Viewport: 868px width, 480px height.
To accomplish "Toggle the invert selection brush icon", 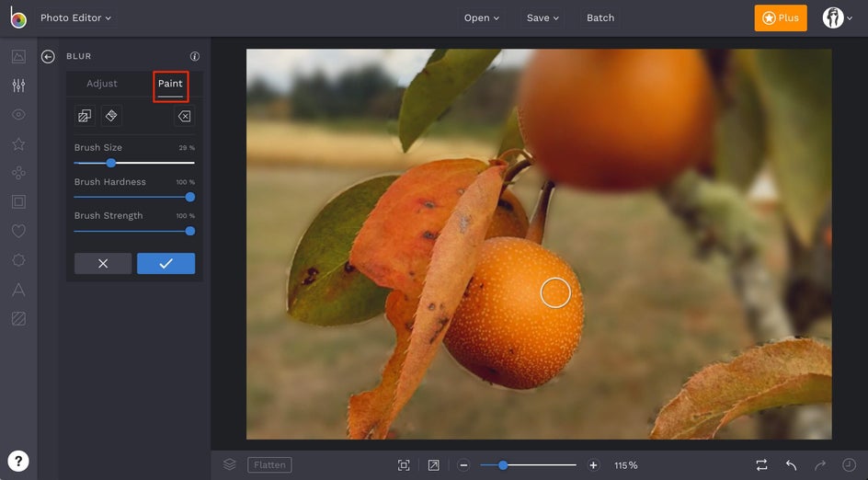I will [85, 116].
